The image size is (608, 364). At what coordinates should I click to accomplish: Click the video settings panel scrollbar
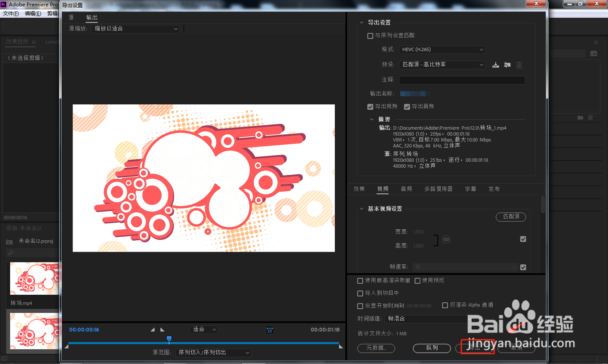[x=543, y=205]
